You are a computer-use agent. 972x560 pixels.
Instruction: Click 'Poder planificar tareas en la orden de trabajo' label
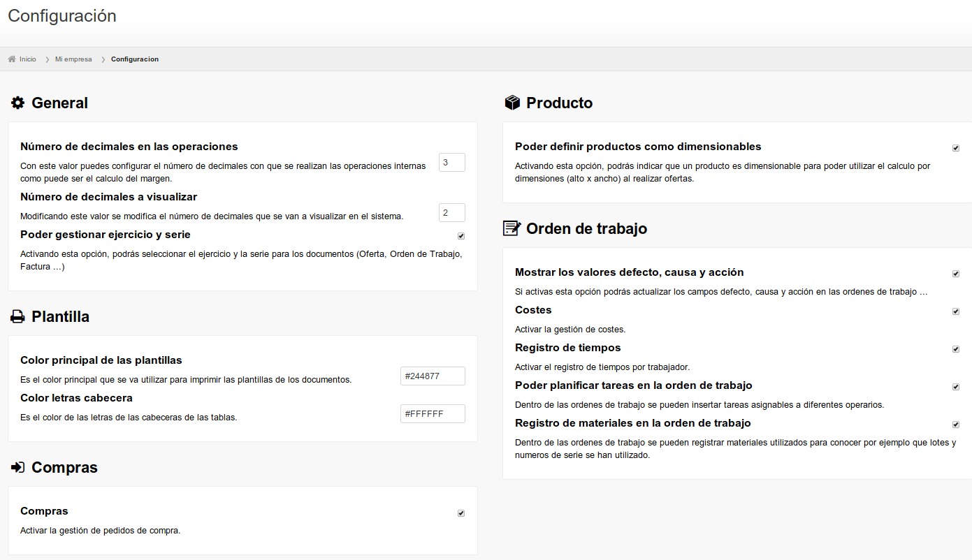(634, 385)
